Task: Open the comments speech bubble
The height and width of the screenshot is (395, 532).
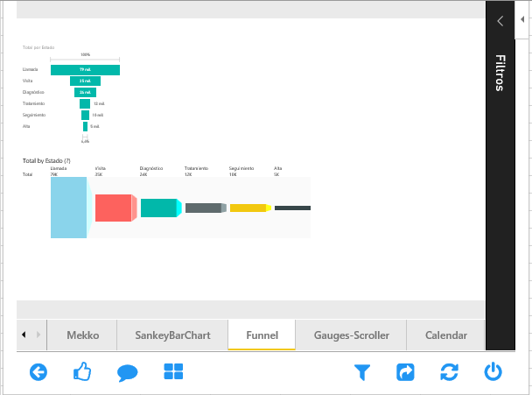Action: [128, 372]
